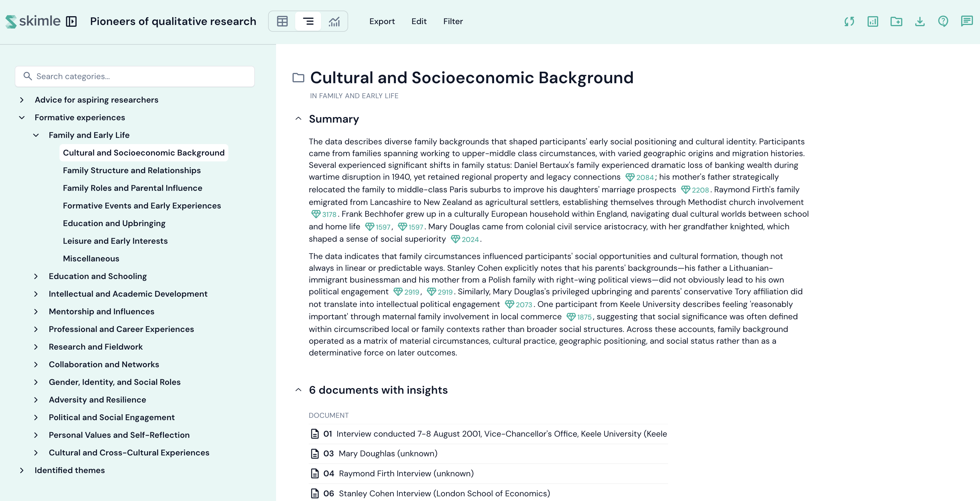Click the download icon
The height and width of the screenshot is (501, 980).
(x=919, y=21)
